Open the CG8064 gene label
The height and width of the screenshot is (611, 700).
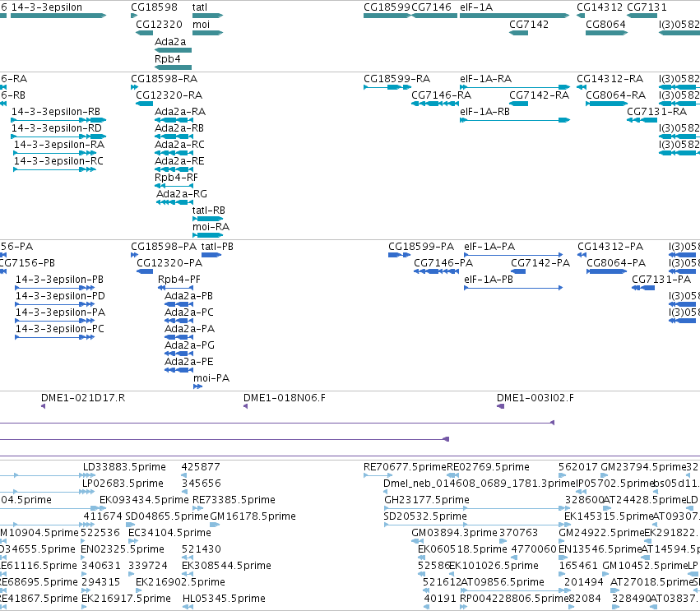(605, 24)
